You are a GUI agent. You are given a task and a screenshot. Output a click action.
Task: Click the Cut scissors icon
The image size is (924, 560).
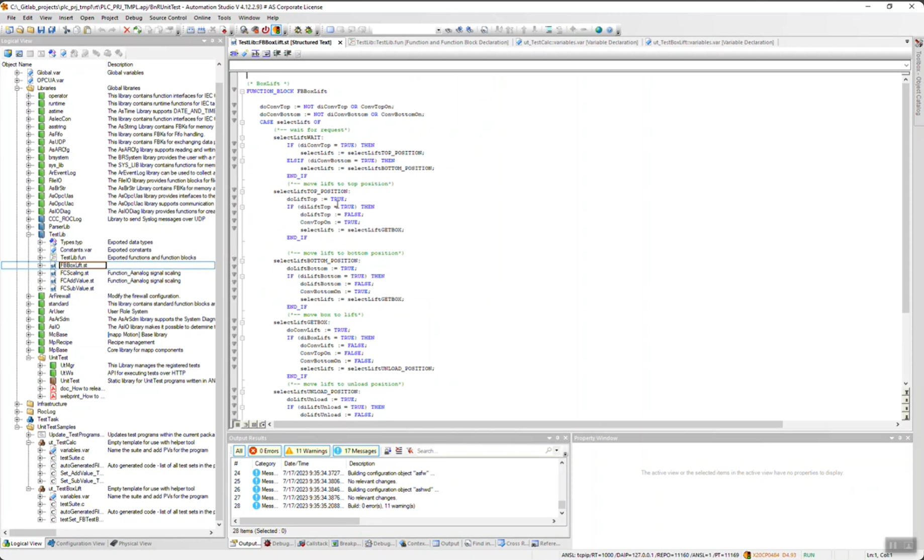click(x=66, y=30)
